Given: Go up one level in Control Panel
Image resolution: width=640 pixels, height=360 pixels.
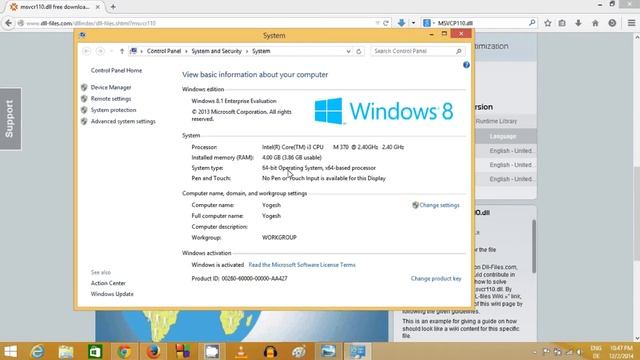Looking at the screenshot, I should tap(122, 51).
